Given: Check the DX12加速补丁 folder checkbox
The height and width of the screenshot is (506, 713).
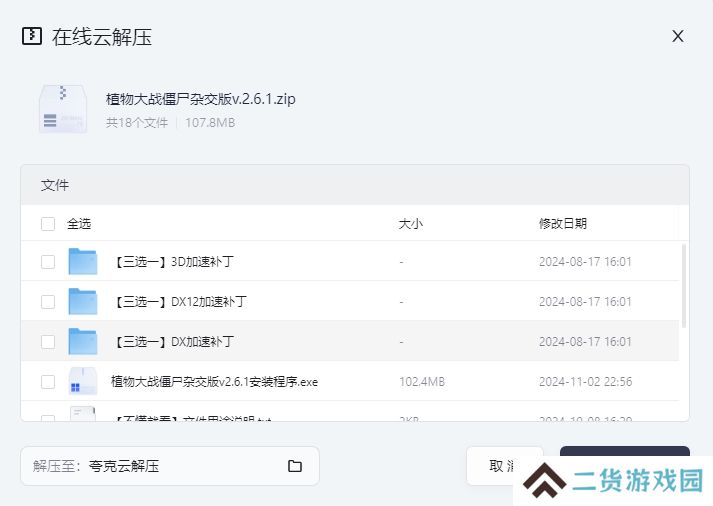Looking at the screenshot, I should point(48,302).
